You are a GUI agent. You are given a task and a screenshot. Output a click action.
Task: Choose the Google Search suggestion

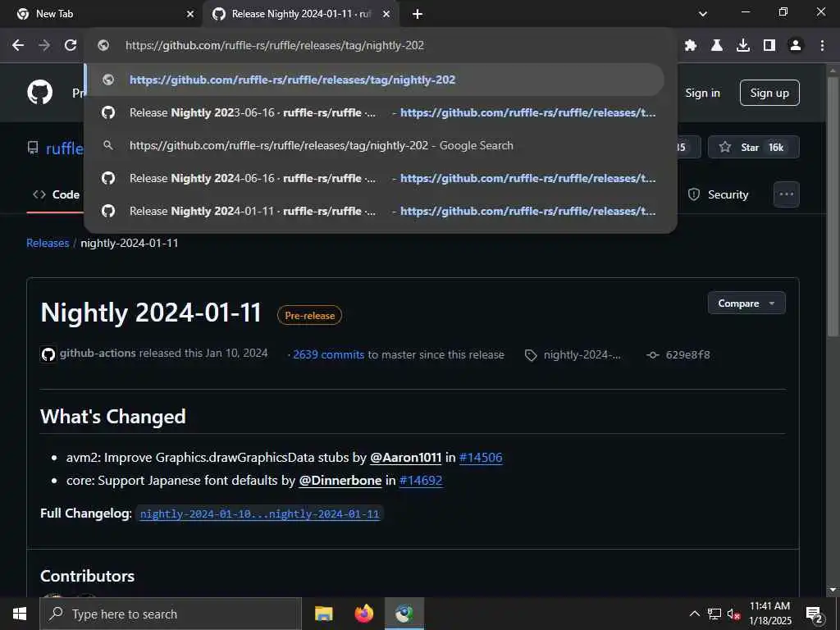pyautogui.click(x=375, y=146)
